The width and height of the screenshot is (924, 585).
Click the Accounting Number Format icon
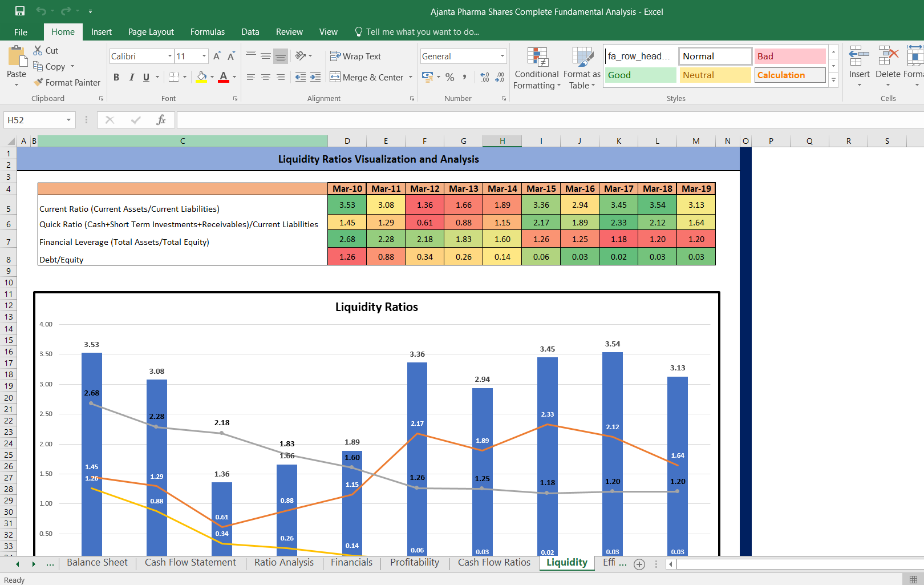[427, 77]
